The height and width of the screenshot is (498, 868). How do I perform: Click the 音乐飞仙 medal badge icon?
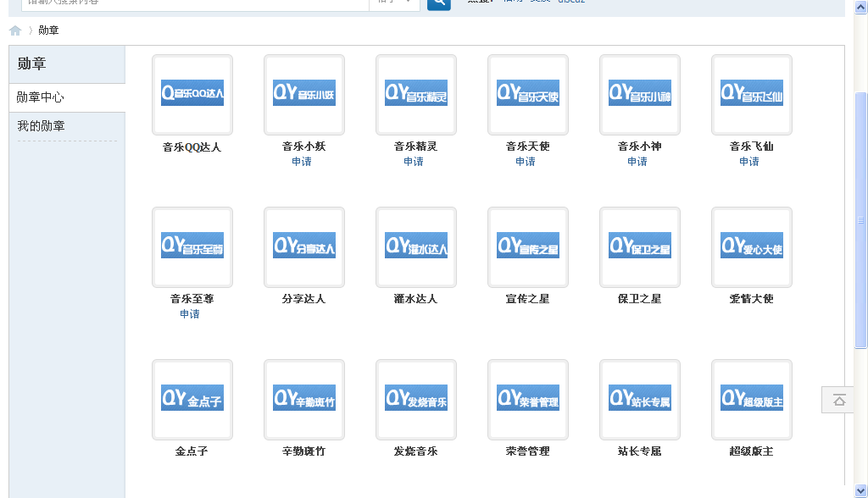[x=751, y=93]
